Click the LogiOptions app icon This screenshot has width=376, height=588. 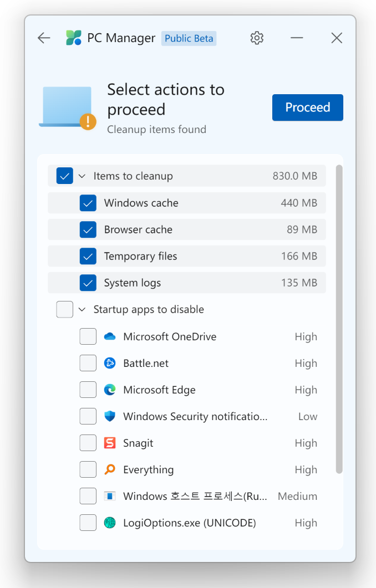click(110, 523)
